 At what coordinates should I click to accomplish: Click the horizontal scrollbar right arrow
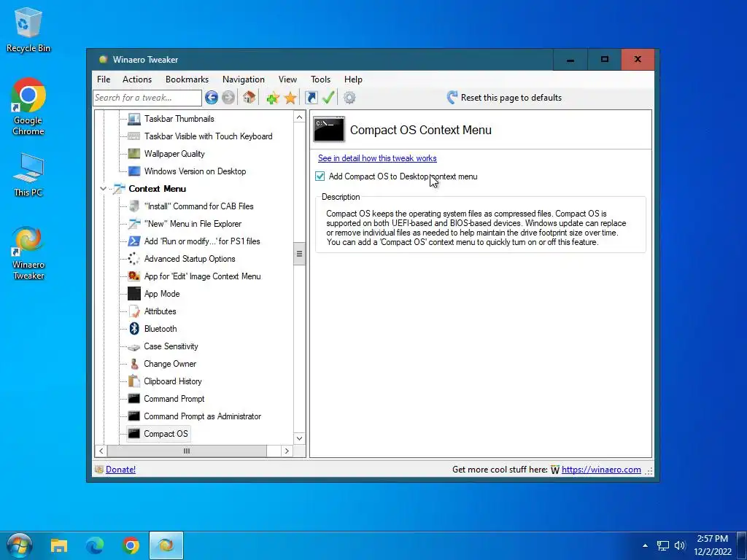coord(286,451)
